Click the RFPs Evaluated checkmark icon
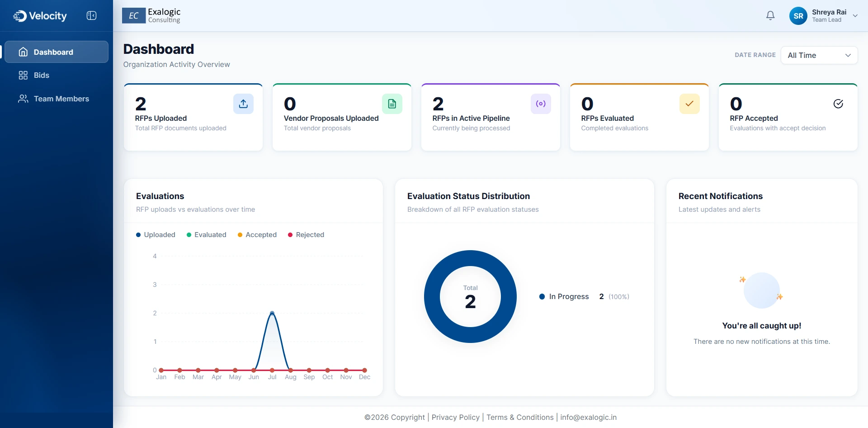This screenshot has width=868, height=428. [x=689, y=104]
